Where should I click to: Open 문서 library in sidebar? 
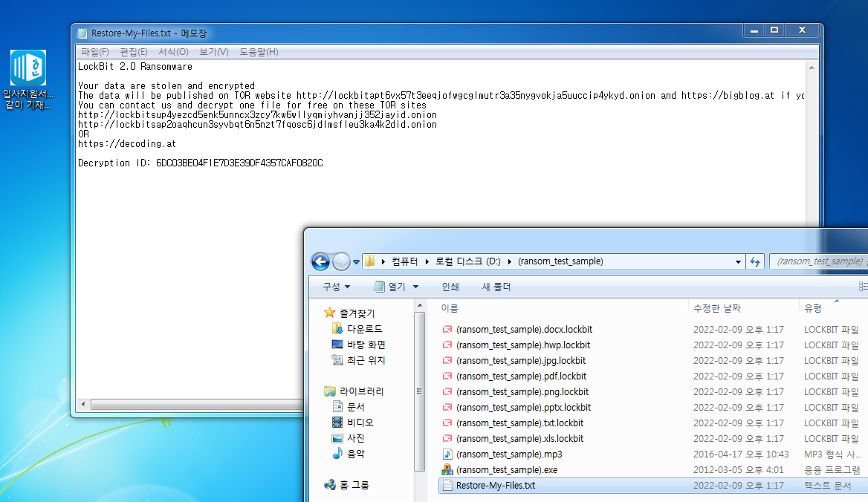[x=349, y=407]
